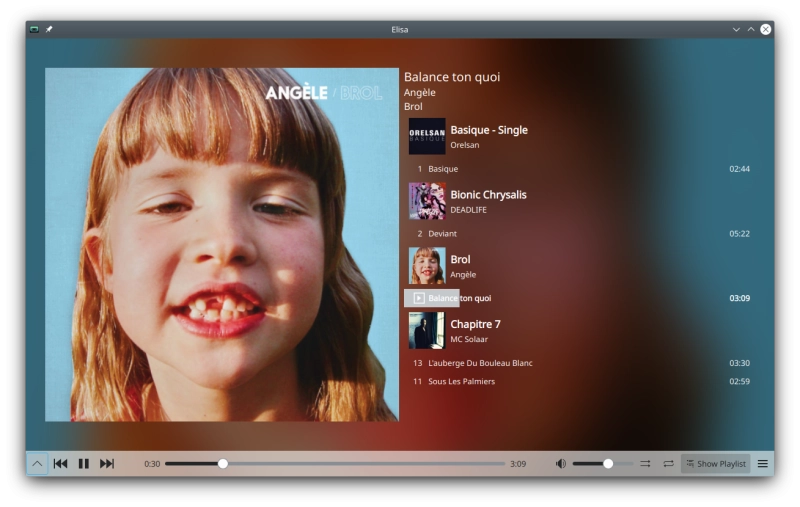
Task: Toggle shuffle playback mode
Action: click(x=645, y=464)
